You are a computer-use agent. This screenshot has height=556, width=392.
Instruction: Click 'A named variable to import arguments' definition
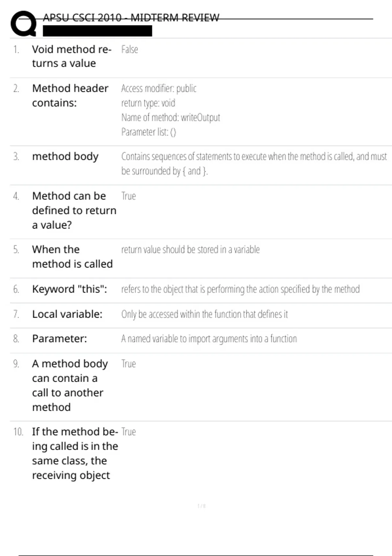pos(209,339)
